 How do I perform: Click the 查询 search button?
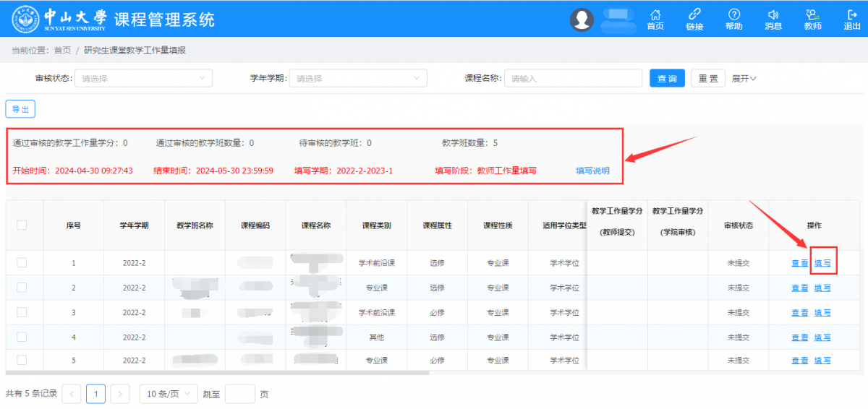[x=667, y=78]
